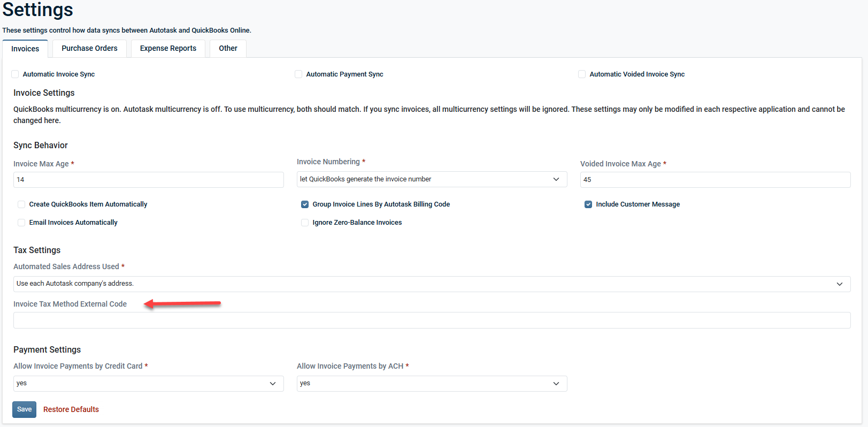This screenshot has width=868, height=427.
Task: Enable Automatic Invoice Sync checkbox
Action: [16, 74]
